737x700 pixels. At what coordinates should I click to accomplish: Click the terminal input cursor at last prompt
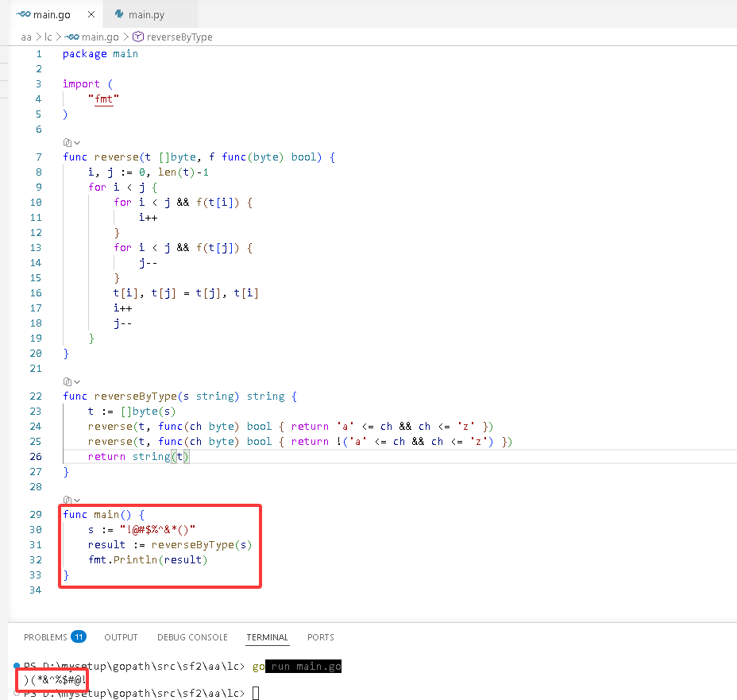coord(256,693)
